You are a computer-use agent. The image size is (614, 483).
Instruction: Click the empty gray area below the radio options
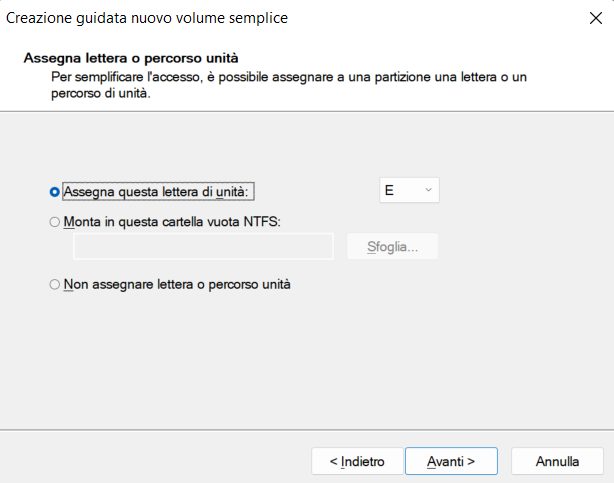pos(307,360)
